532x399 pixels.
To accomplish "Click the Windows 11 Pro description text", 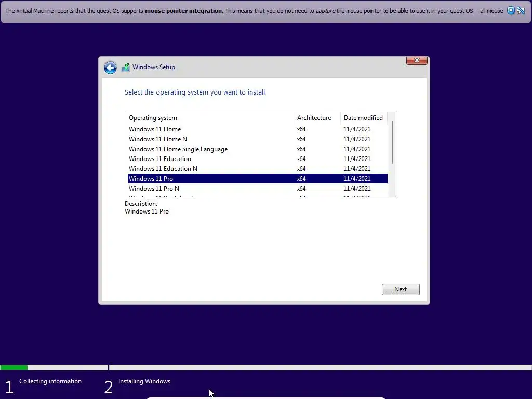I will [147, 211].
